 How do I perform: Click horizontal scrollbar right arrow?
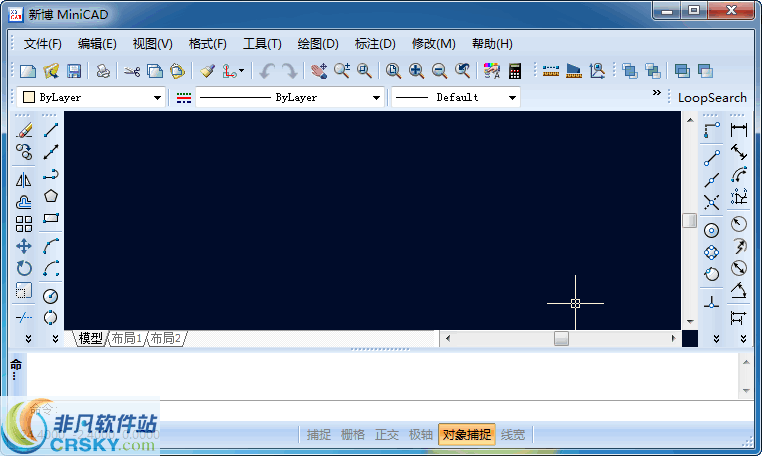[x=673, y=338]
